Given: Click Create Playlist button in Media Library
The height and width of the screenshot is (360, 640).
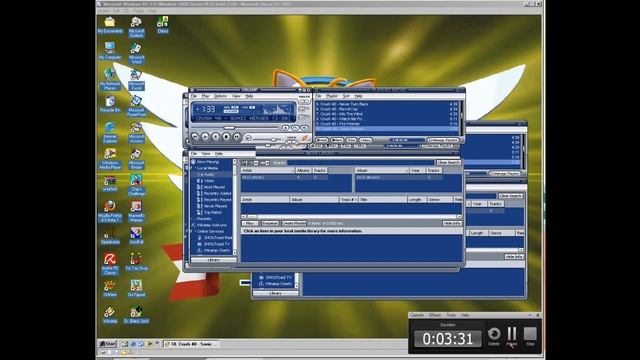Looking at the screenshot, I should point(293,223).
